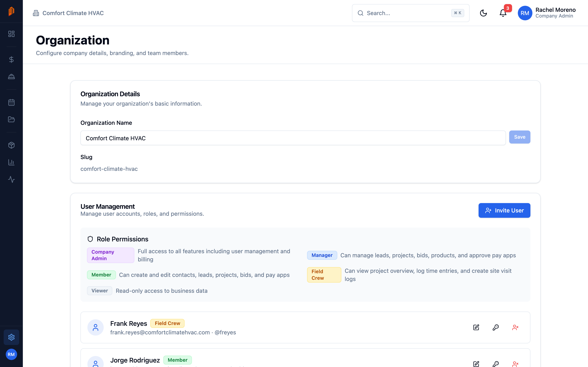Viewport: 588px width, 367px height.
Task: Reset Frank Reyes password via key icon
Action: pos(496,327)
